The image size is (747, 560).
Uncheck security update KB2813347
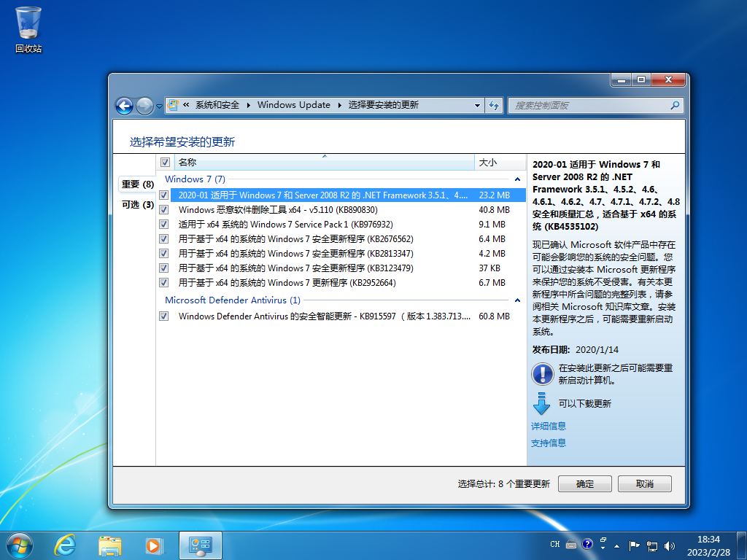pos(164,253)
